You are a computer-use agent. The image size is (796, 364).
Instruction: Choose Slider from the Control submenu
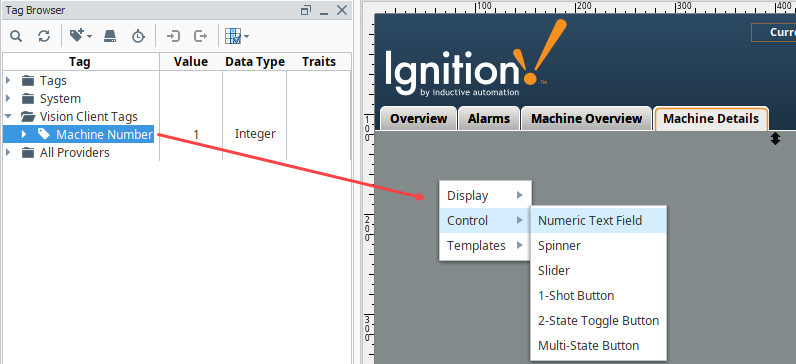point(598,271)
